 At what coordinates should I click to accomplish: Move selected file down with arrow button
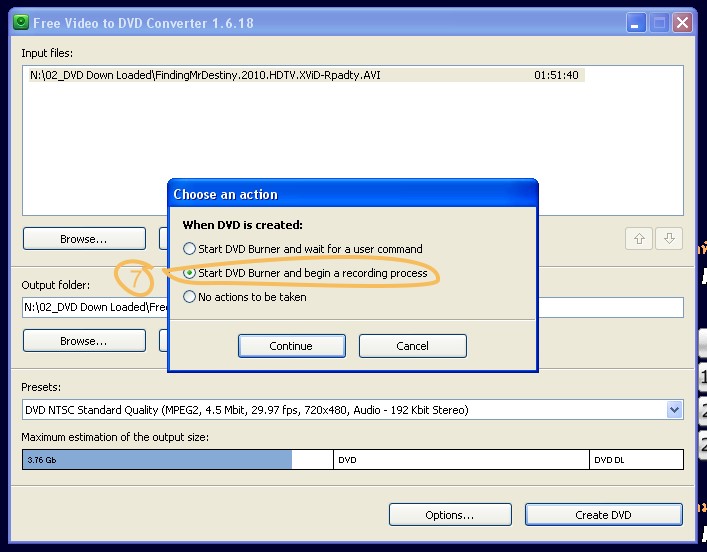(669, 239)
